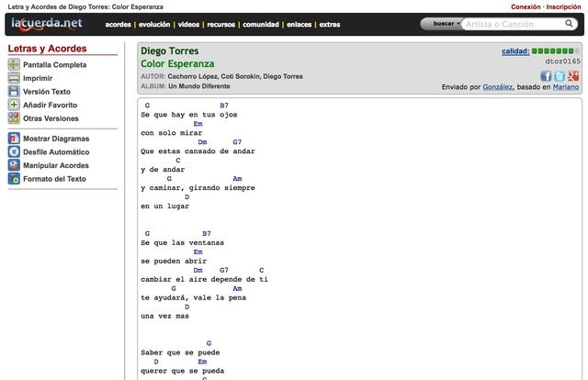
Task: Click the Imprimir text link
Action: click(x=38, y=78)
